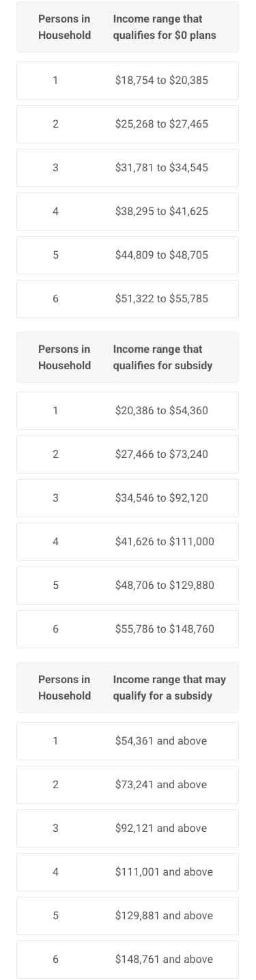Select the $54,361 and above row

point(128,741)
